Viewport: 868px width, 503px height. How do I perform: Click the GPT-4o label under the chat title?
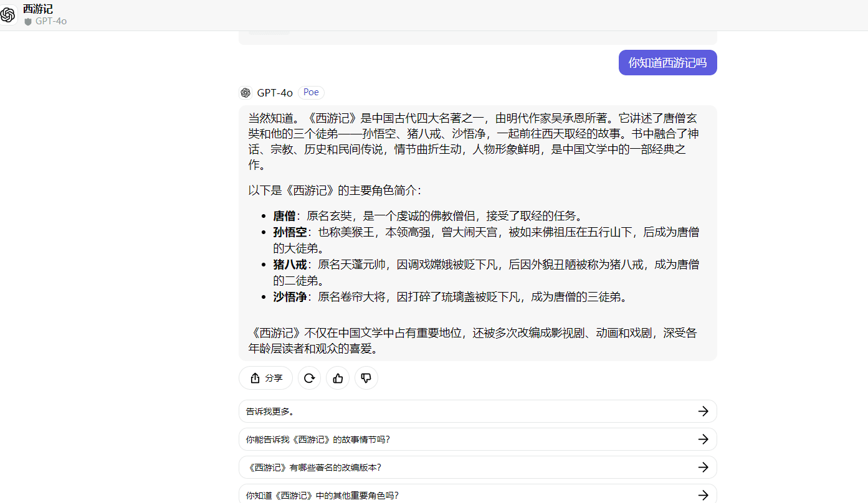point(51,22)
